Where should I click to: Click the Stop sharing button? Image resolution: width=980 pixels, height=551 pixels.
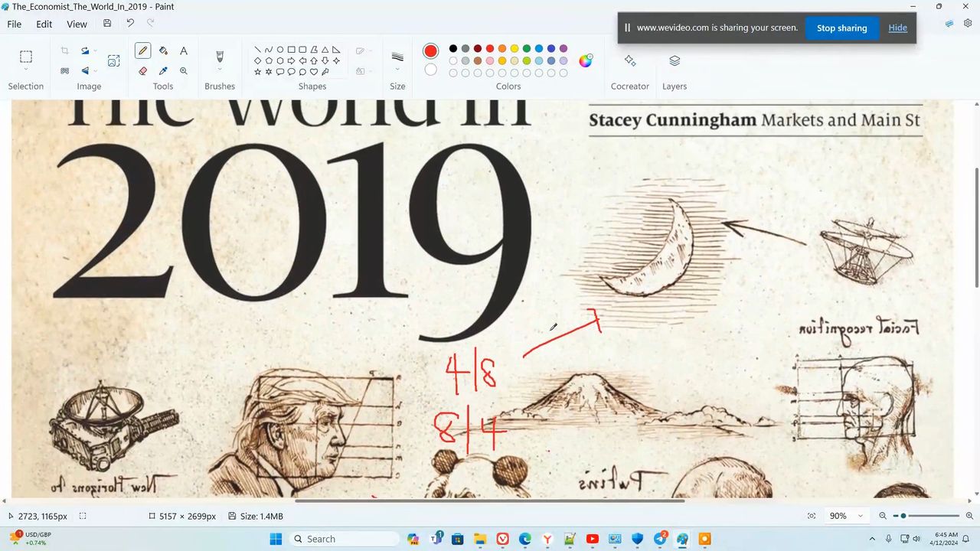841,28
